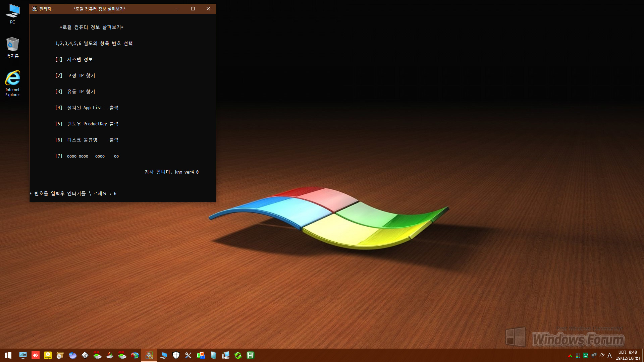
Task: Click the [4] 설치된 App List line
Action: click(x=87, y=108)
